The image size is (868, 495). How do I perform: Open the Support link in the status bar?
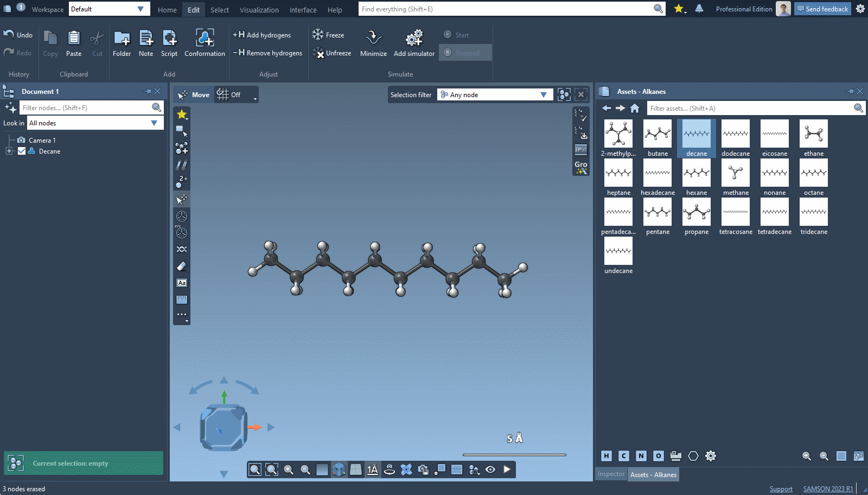click(x=781, y=488)
